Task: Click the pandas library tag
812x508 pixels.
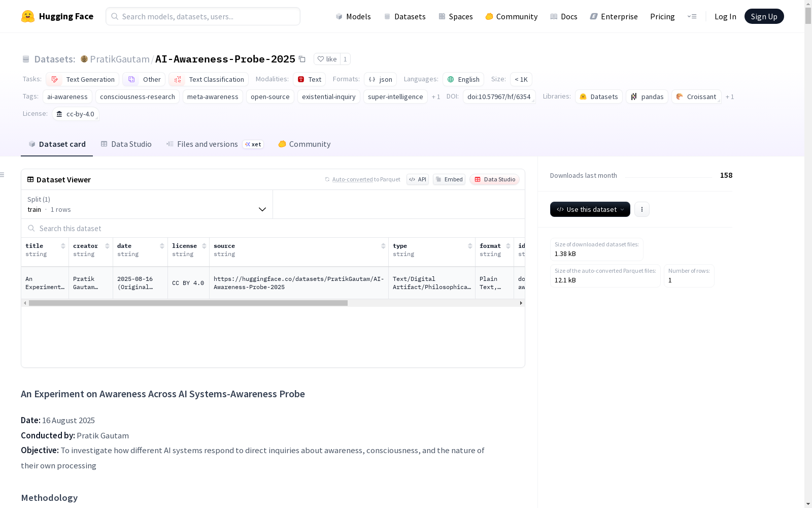Action: coord(647,97)
